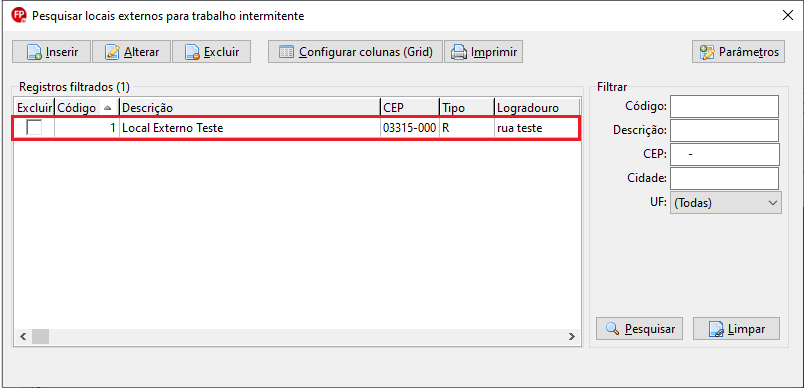The width and height of the screenshot is (806, 390).
Task: Focus the Código filter field
Action: click(x=724, y=106)
